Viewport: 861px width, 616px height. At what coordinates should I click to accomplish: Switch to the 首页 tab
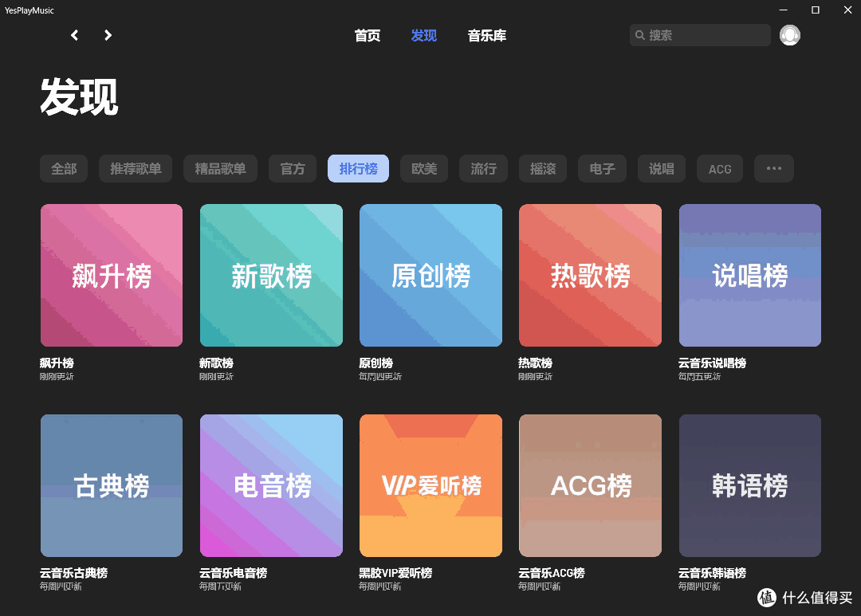[367, 35]
